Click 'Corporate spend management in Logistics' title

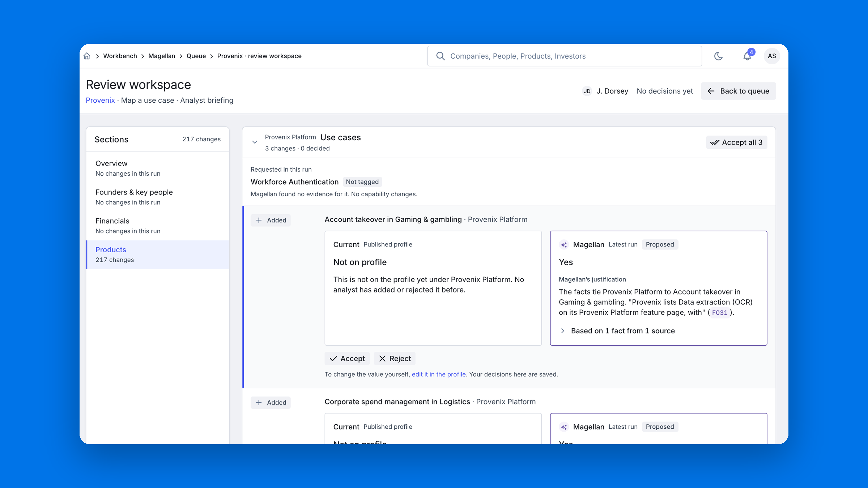397,402
